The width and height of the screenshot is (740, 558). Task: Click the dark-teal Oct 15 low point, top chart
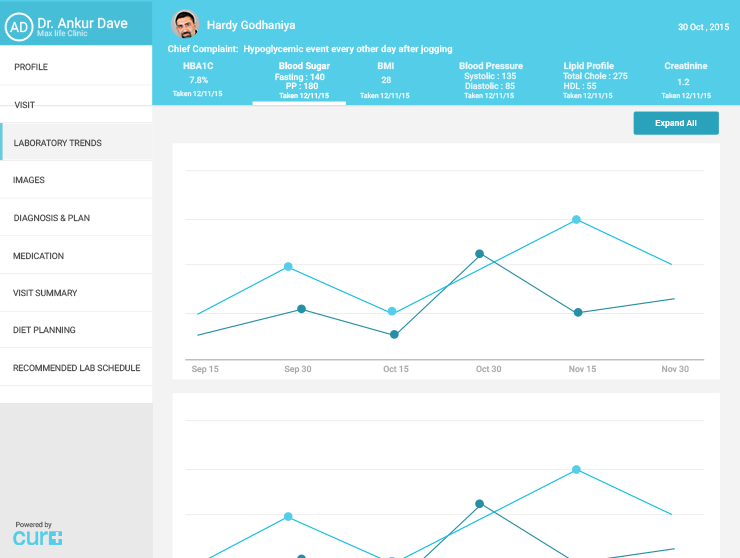395,335
